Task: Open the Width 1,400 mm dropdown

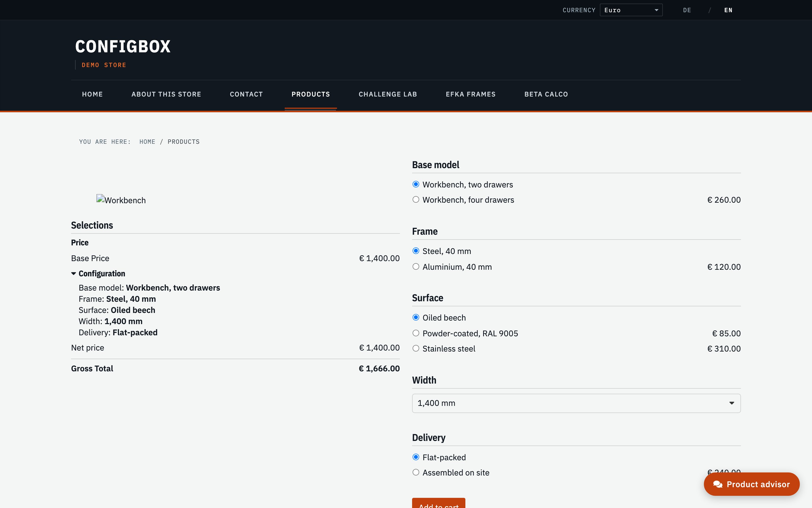Action: point(576,403)
